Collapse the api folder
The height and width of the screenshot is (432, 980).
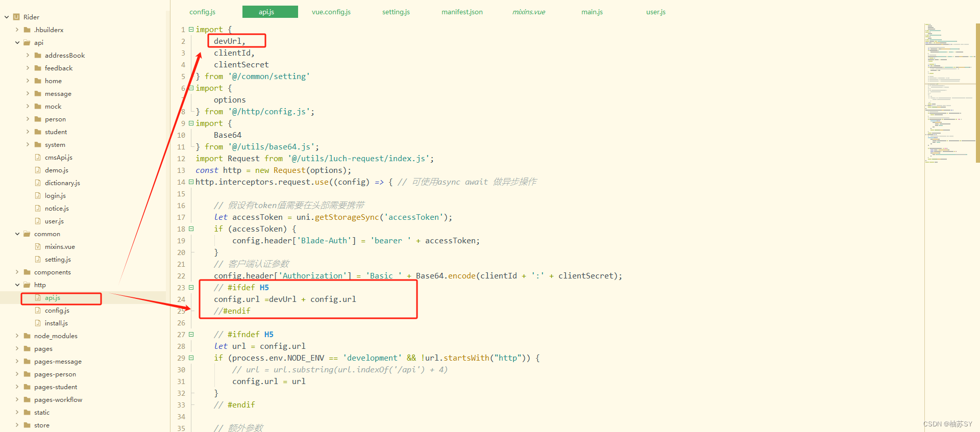click(17, 43)
